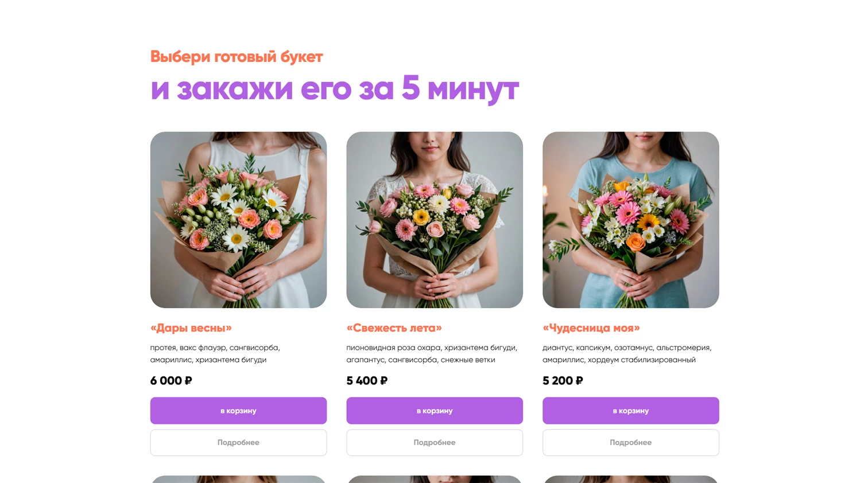Click the «Дары весны» flower composition text
868x483 pixels.
[x=215, y=354]
